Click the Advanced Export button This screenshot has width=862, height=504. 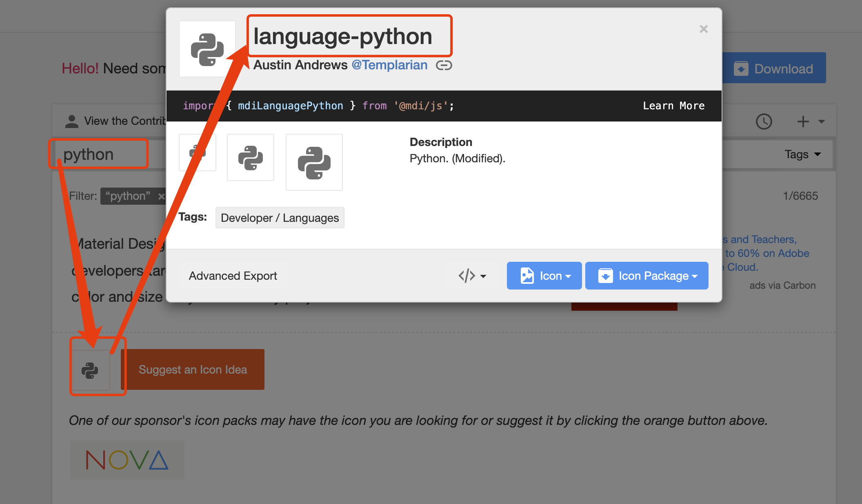click(x=233, y=276)
